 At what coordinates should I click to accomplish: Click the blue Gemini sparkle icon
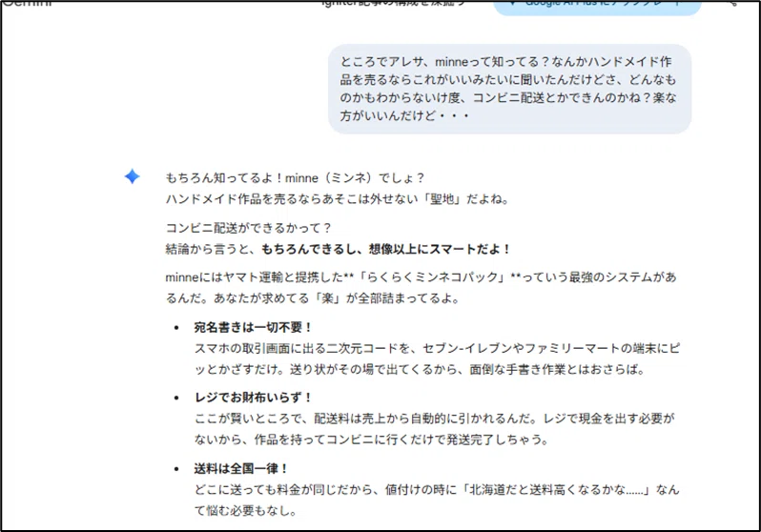tap(132, 176)
